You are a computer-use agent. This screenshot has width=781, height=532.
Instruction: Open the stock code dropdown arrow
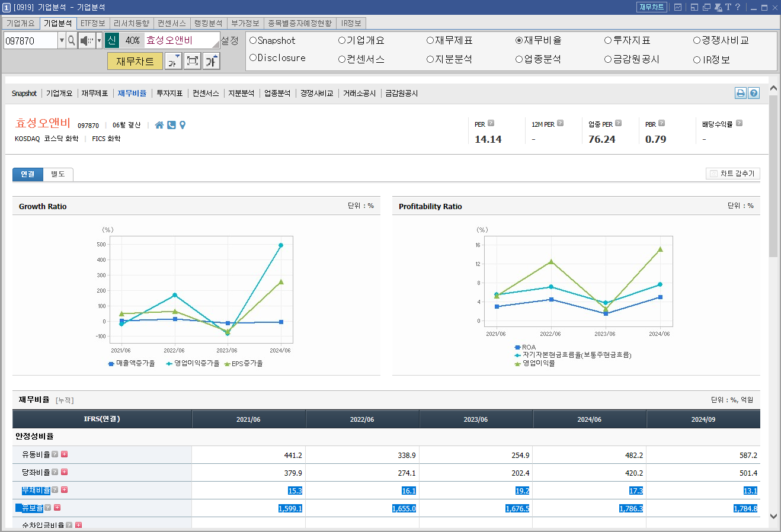pyautogui.click(x=62, y=41)
